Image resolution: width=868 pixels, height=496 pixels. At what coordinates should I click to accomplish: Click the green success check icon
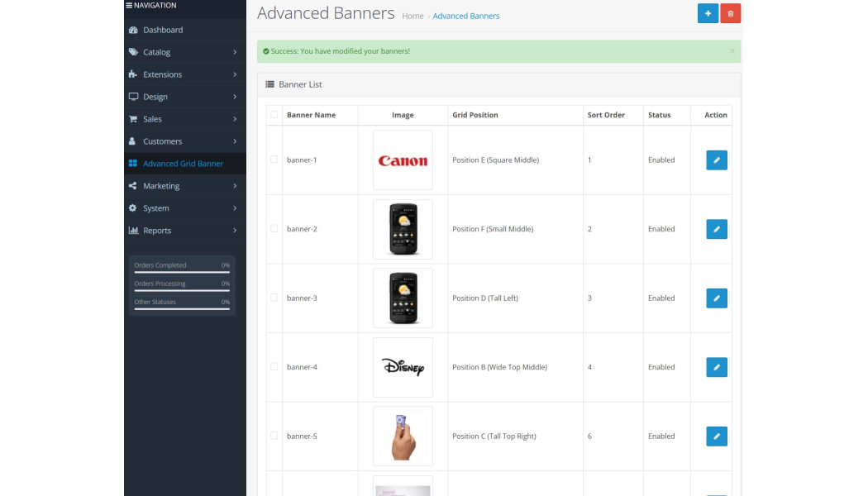pyautogui.click(x=265, y=51)
